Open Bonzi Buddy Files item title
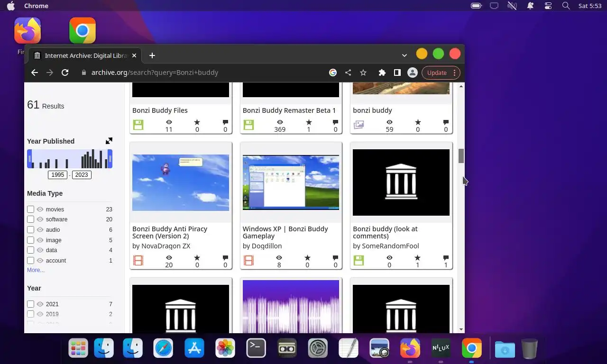Image resolution: width=607 pixels, height=364 pixels. coord(160,110)
